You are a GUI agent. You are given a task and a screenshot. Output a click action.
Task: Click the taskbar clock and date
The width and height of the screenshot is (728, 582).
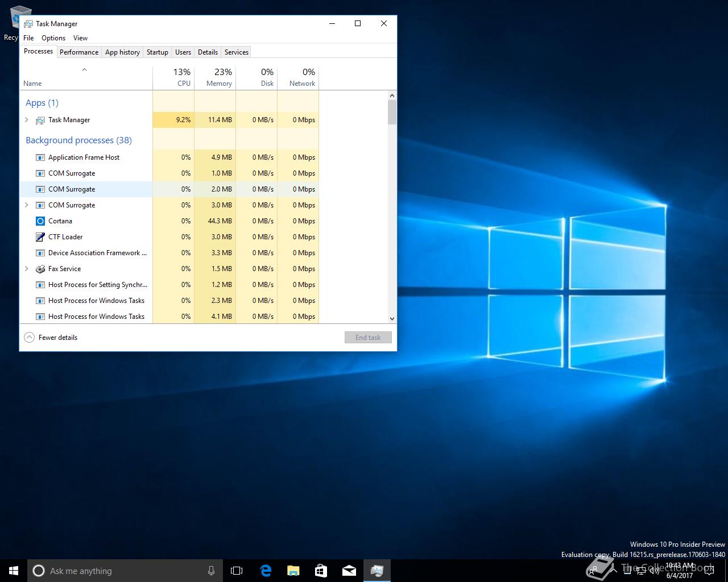[680, 571]
